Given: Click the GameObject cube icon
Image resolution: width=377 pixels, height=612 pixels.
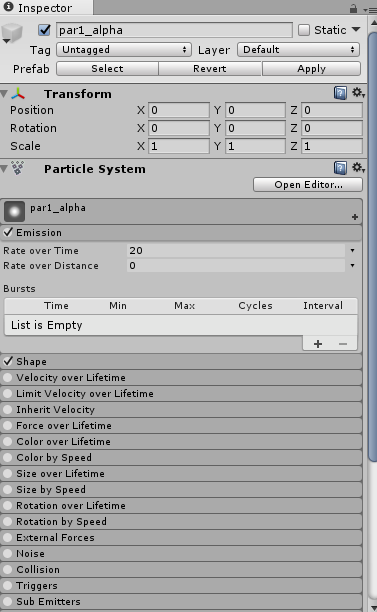Looking at the screenshot, I should pyautogui.click(x=12, y=33).
